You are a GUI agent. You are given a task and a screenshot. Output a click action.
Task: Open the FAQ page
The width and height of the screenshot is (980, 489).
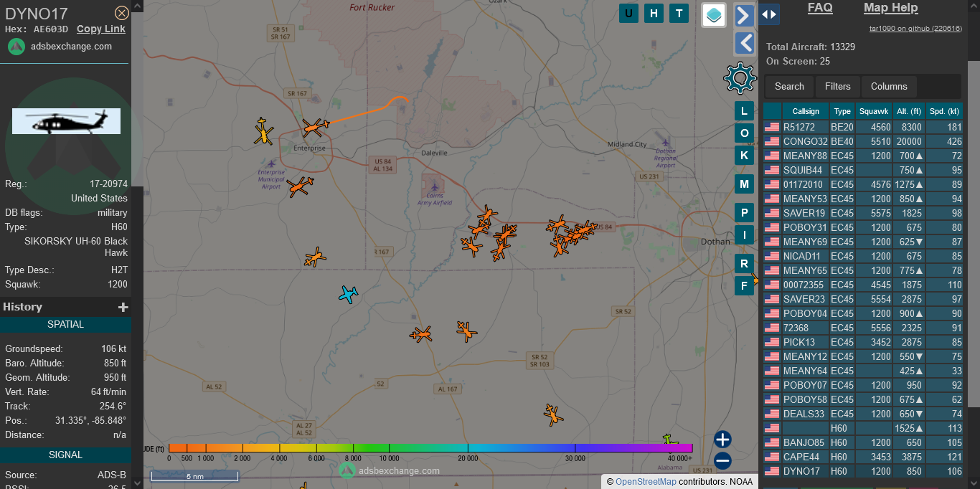[x=820, y=8]
